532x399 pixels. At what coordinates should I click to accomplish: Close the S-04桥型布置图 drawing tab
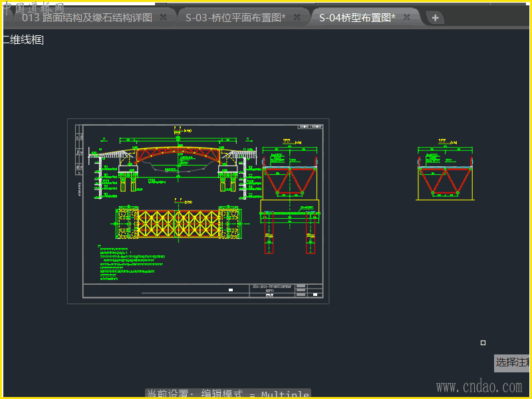pos(407,17)
